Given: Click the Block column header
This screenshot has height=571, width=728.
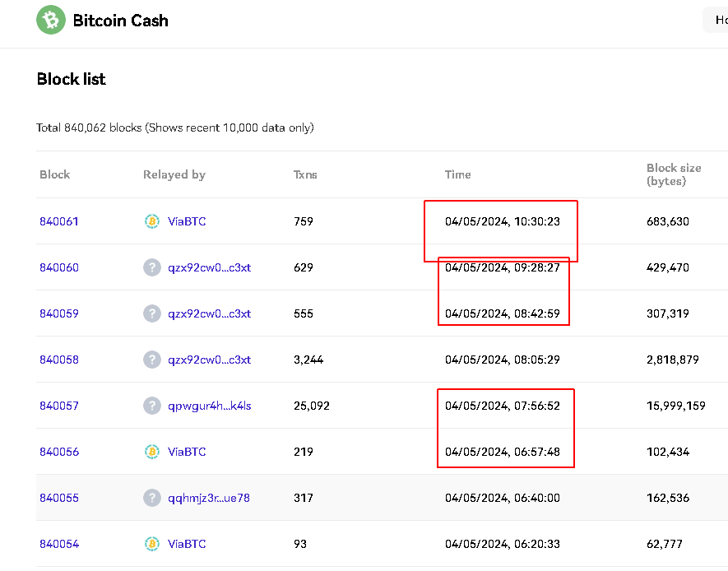Looking at the screenshot, I should click(55, 174).
